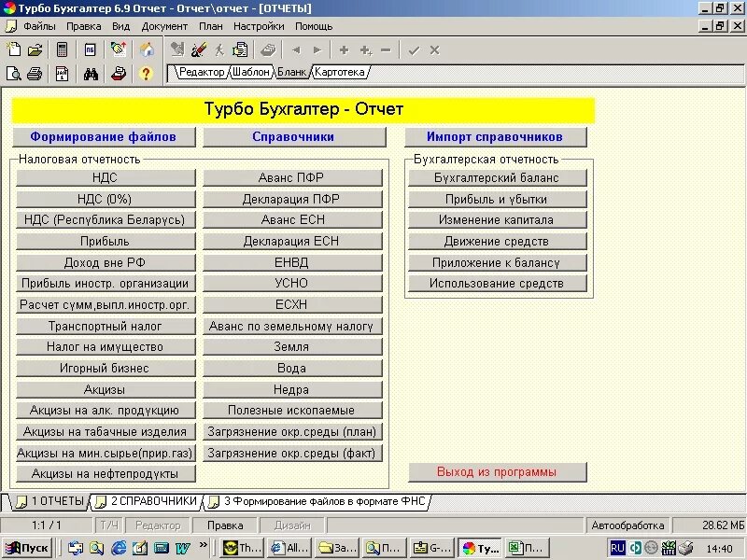Open help with yellow question mark icon

[146, 74]
